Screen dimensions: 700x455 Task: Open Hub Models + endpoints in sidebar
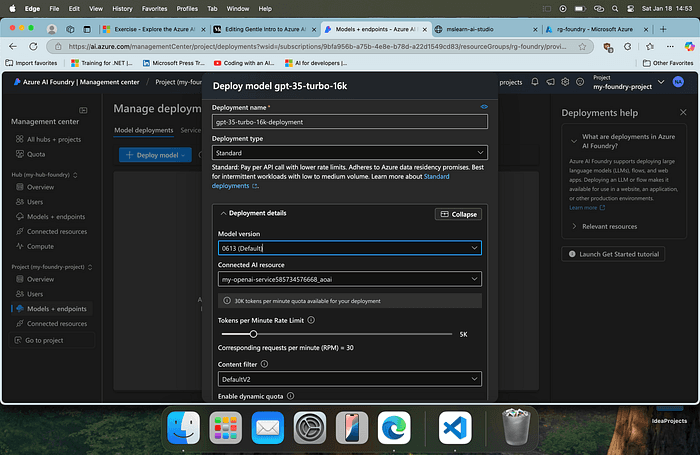coord(56,217)
